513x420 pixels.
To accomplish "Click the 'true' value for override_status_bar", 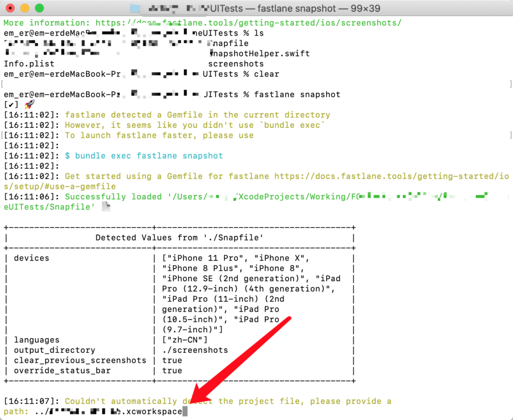I will 172,370.
